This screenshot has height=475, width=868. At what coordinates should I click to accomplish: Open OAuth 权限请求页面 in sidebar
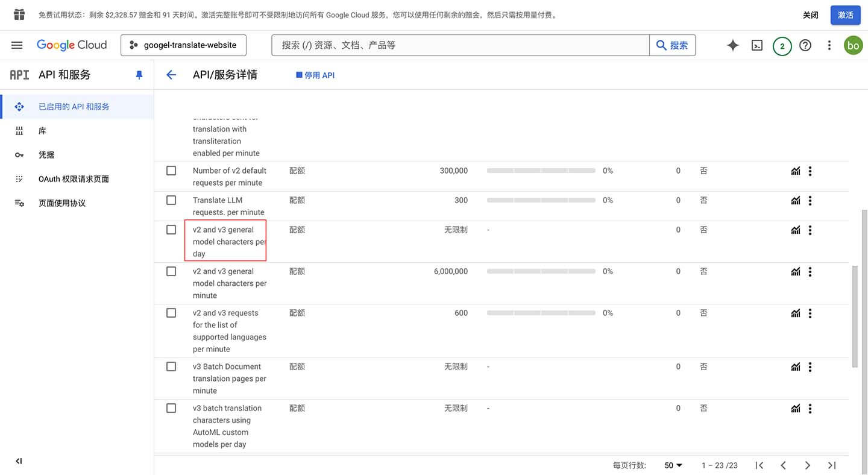[77, 179]
